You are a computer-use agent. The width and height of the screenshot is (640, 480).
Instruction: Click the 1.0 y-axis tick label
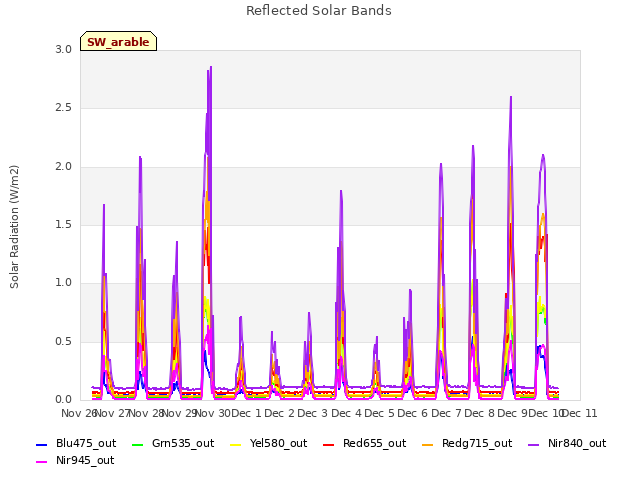pos(63,283)
